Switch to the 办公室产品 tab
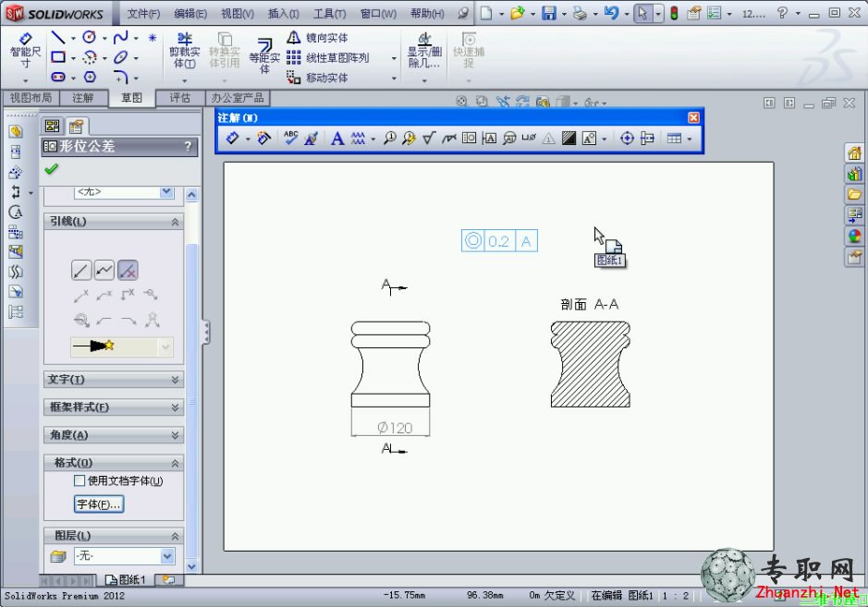This screenshot has height=607, width=868. tap(238, 98)
